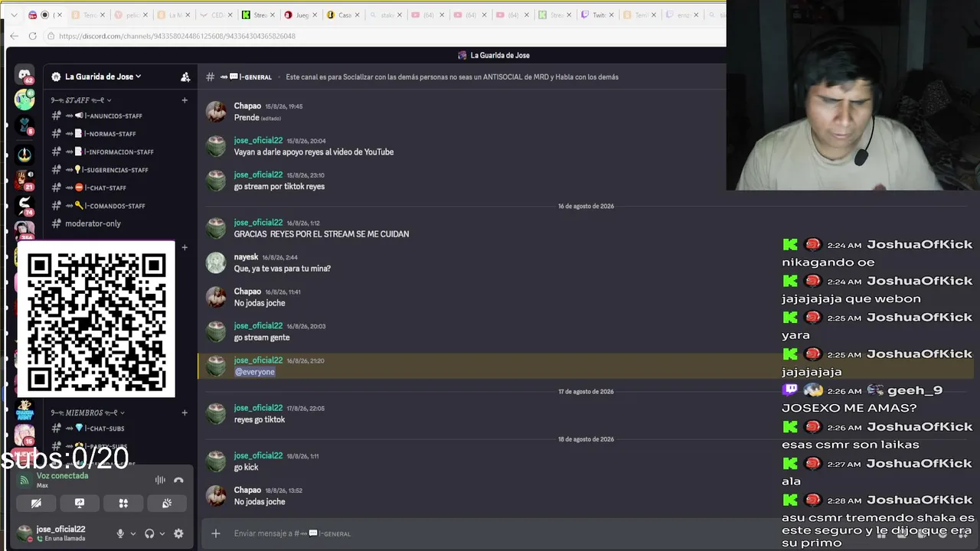This screenshot has height=551, width=980.
Task: Click 'Voz conectada' voice status text
Action: (62, 476)
